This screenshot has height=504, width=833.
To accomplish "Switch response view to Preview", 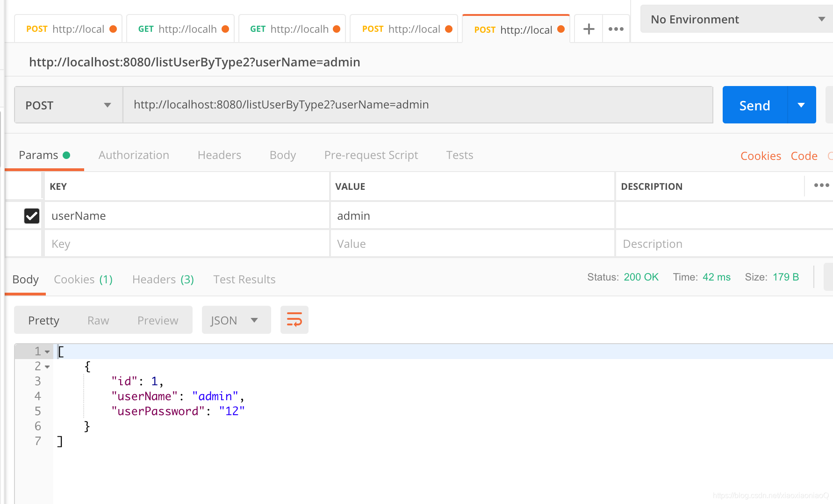I will 158,321.
